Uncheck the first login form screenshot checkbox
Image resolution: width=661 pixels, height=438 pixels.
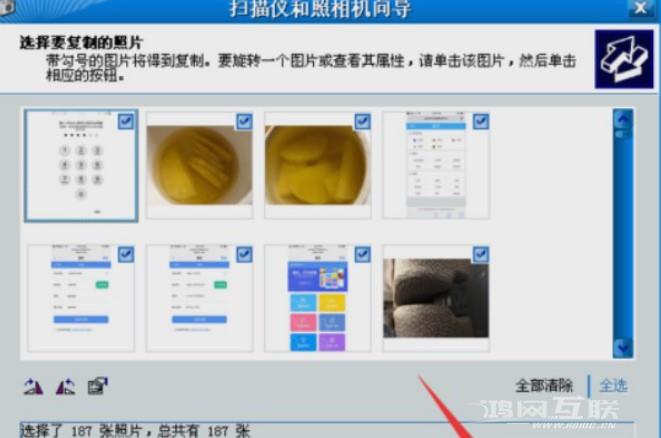click(126, 254)
